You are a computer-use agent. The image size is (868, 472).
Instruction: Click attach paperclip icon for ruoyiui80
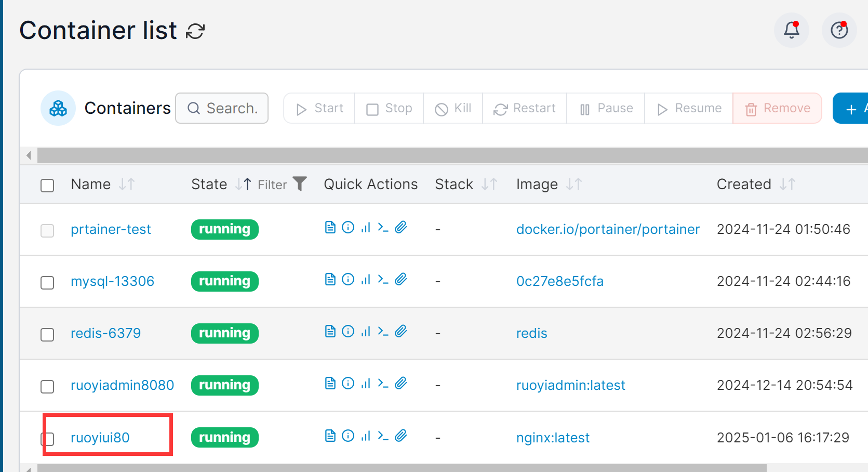click(400, 435)
